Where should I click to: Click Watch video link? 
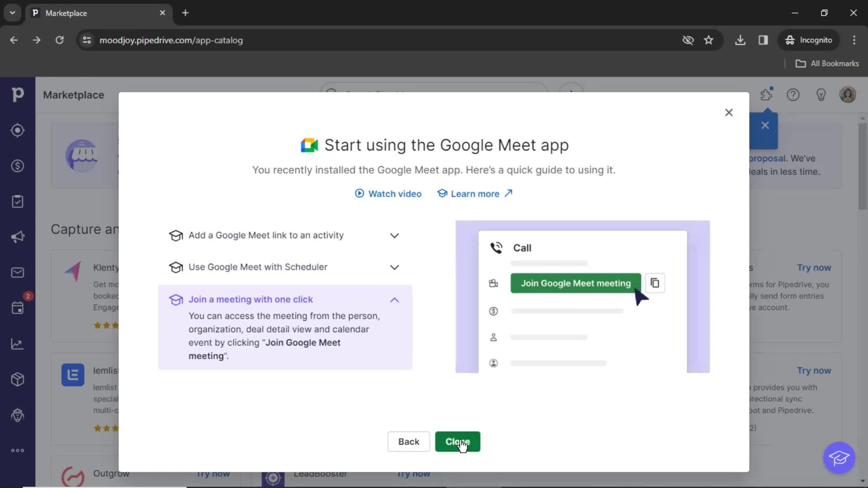point(387,194)
